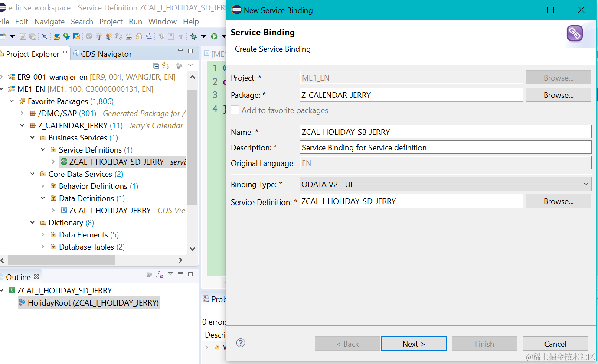Close the Outline tab with its X
598x364 pixels.
click(x=36, y=276)
